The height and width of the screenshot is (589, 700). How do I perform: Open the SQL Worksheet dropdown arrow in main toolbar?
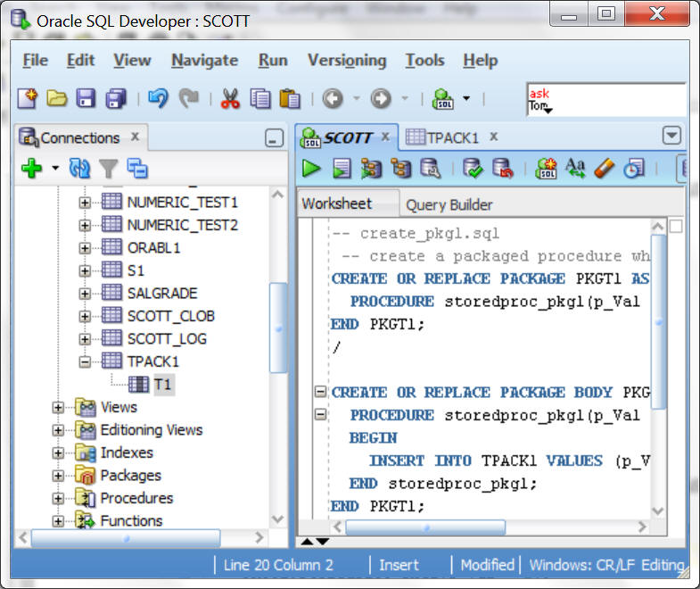466,98
